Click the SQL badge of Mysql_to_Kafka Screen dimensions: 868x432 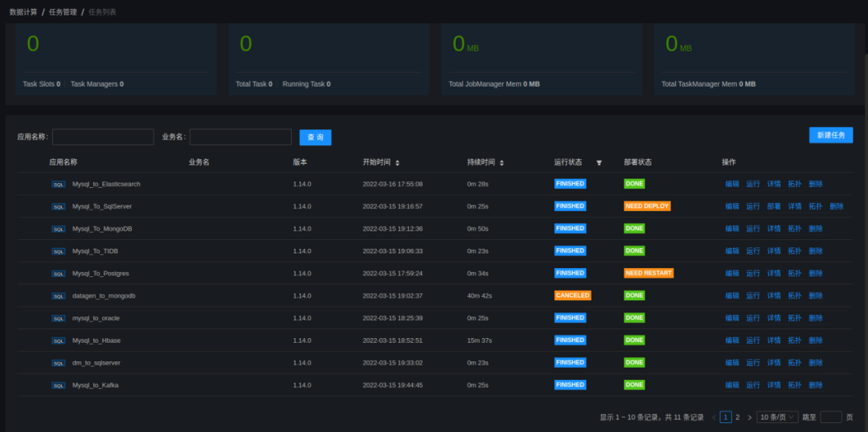click(59, 385)
